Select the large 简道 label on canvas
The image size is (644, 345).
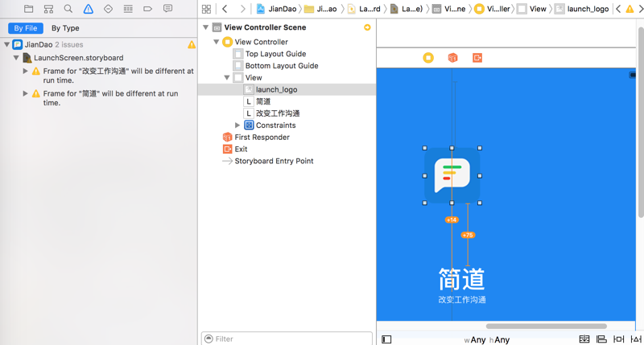coord(461,279)
